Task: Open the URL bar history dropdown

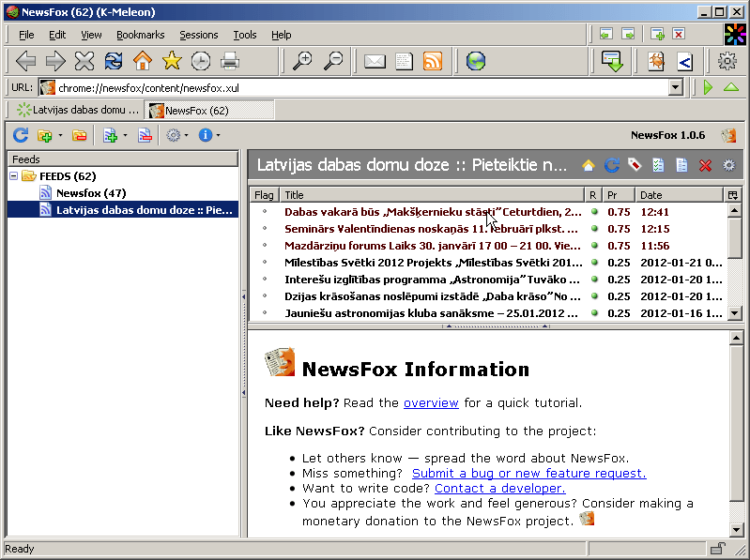Action: [x=676, y=87]
